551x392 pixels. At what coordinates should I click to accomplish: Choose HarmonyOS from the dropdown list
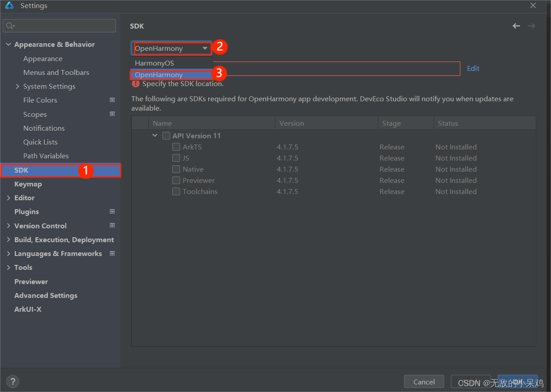pos(171,63)
